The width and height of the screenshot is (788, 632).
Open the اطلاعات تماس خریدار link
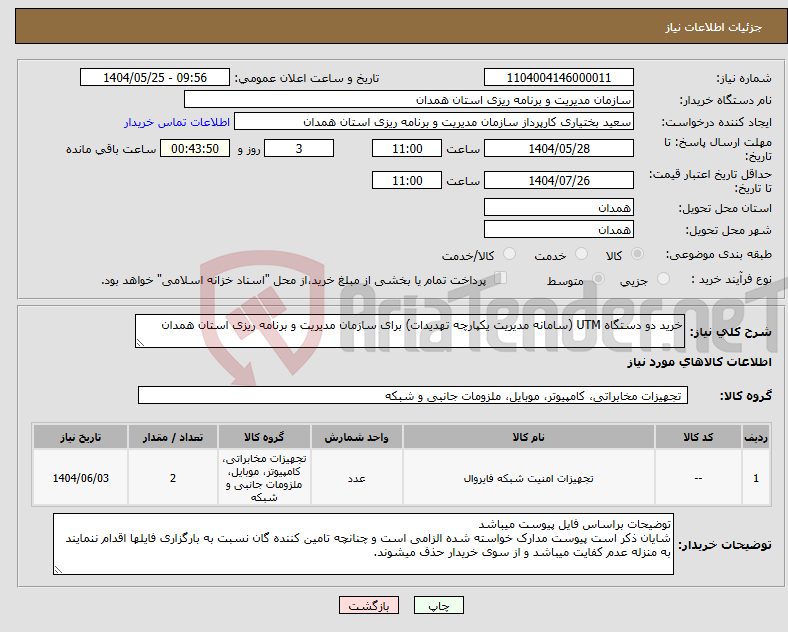(x=177, y=122)
